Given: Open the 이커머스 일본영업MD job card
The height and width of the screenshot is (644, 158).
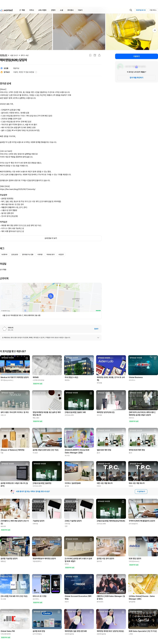Looking at the screenshot, I should click(79, 474).
